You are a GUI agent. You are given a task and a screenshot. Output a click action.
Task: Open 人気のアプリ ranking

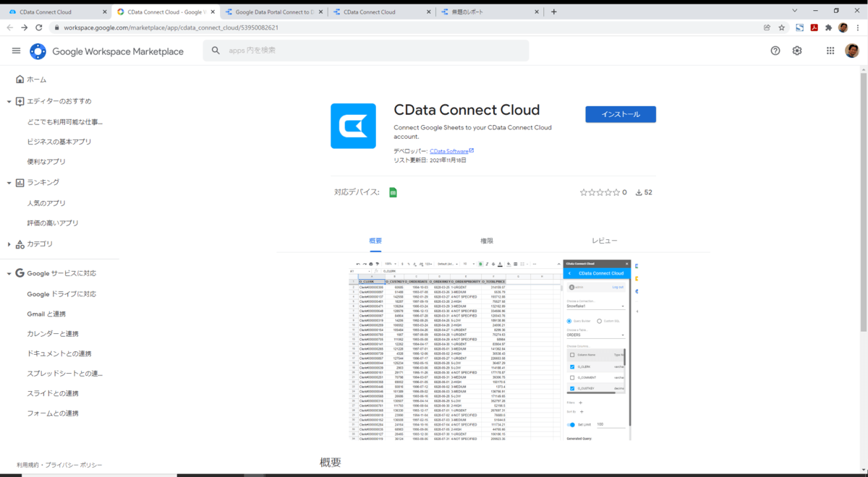46,203
